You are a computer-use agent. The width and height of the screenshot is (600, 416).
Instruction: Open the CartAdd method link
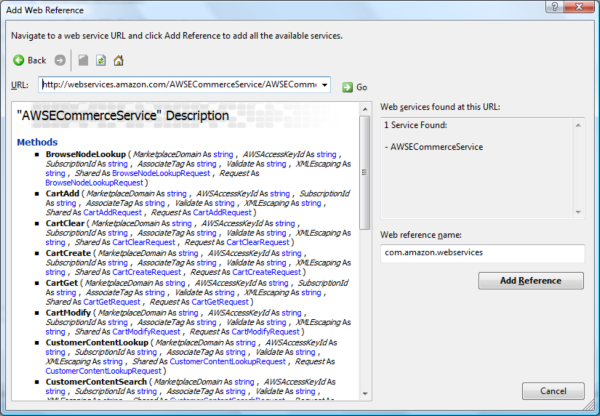[62, 193]
